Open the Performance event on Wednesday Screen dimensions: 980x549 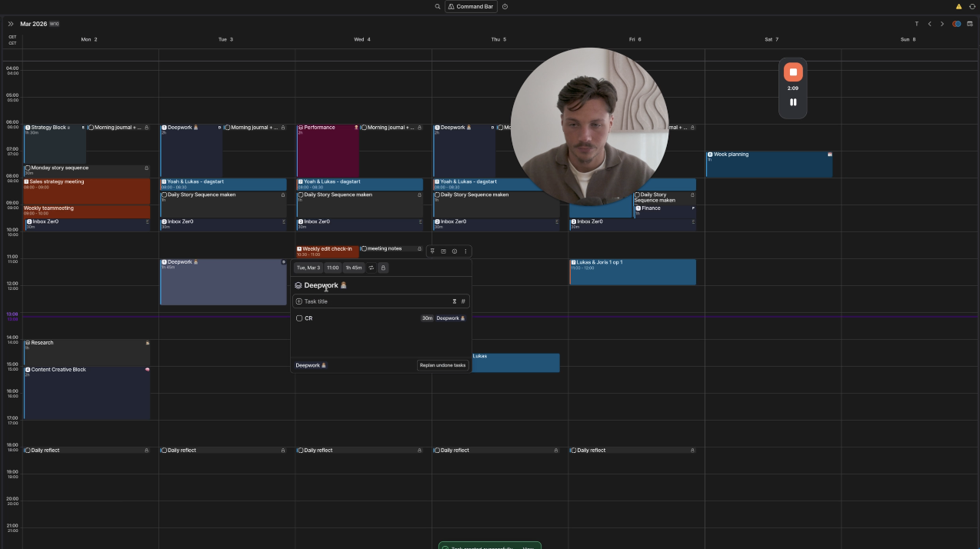(x=328, y=151)
